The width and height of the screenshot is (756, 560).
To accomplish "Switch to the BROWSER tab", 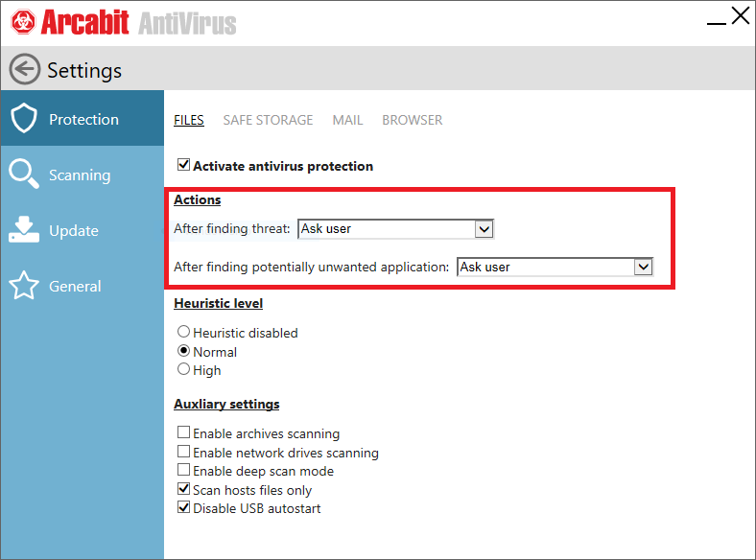I will tap(413, 120).
